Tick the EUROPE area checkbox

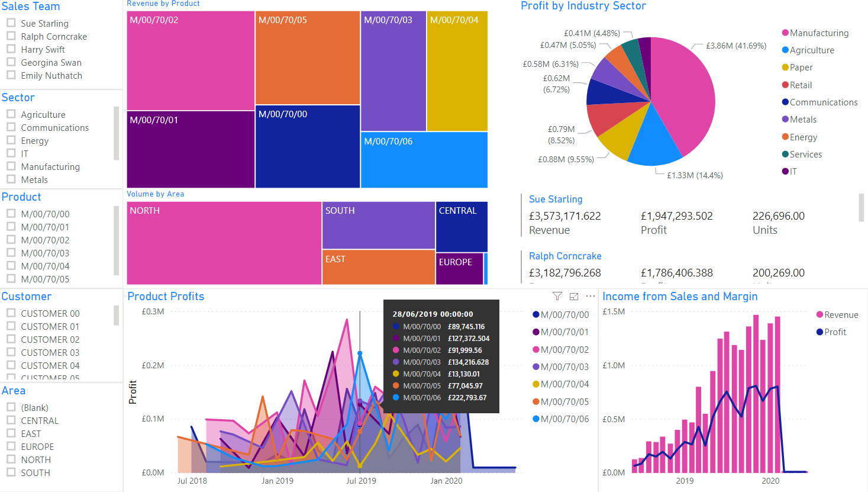(x=11, y=446)
